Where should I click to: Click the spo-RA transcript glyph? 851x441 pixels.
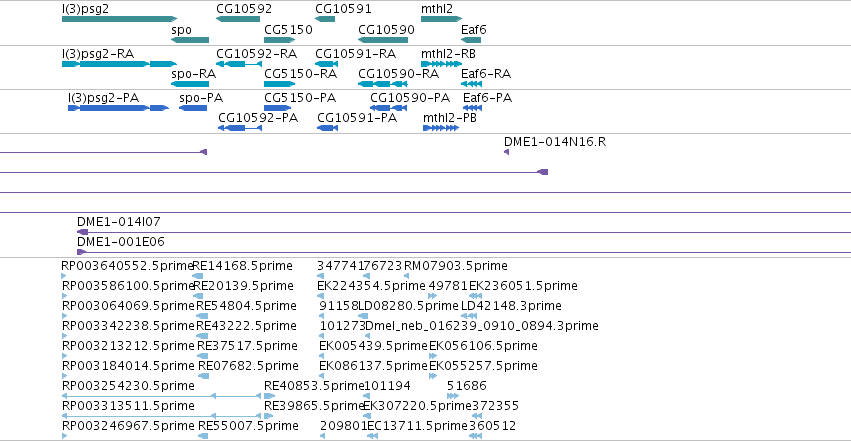click(x=189, y=84)
